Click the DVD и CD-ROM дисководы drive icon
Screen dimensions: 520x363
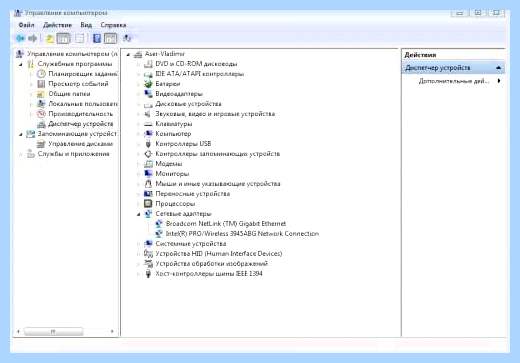(148, 64)
